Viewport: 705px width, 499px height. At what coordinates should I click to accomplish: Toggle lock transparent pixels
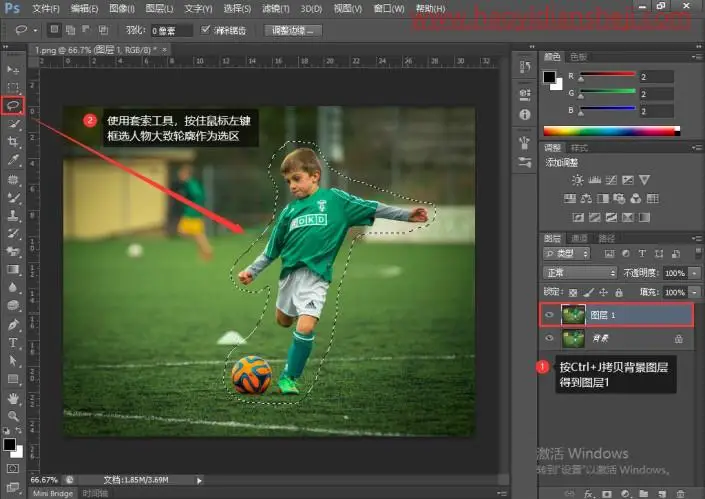point(573,293)
